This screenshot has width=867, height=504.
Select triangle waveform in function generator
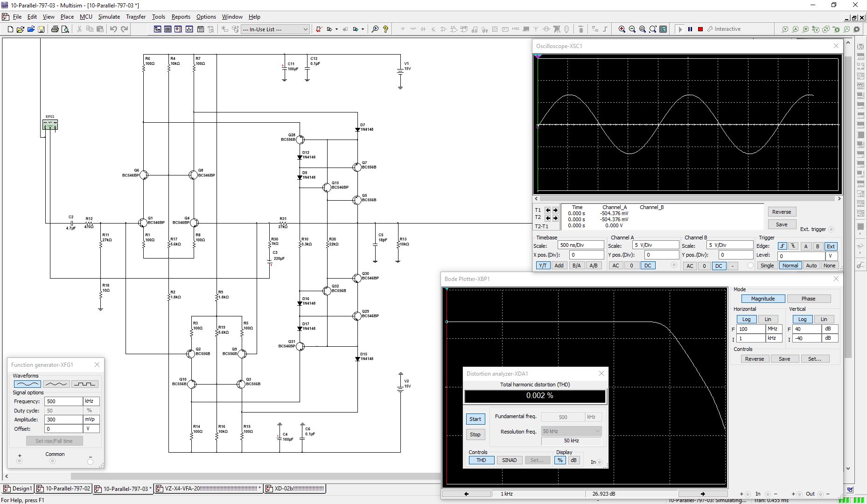[56, 384]
